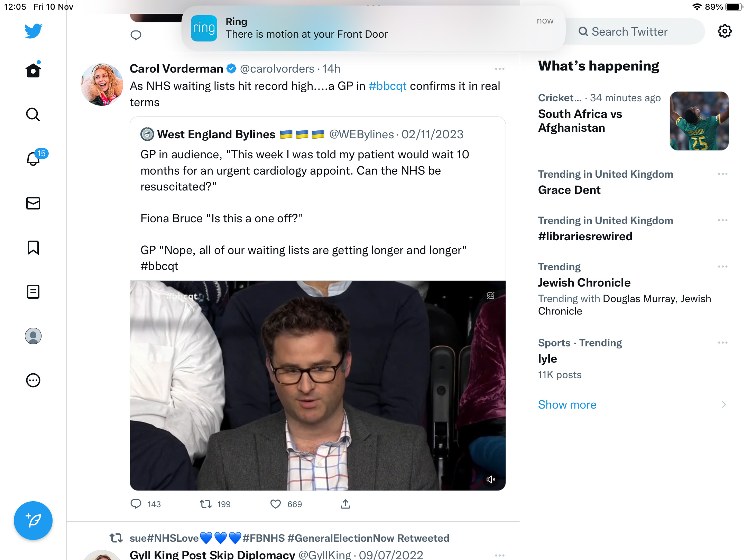747x560 pixels.
Task: Open the profile avatar icon in sidebar
Action: click(33, 336)
